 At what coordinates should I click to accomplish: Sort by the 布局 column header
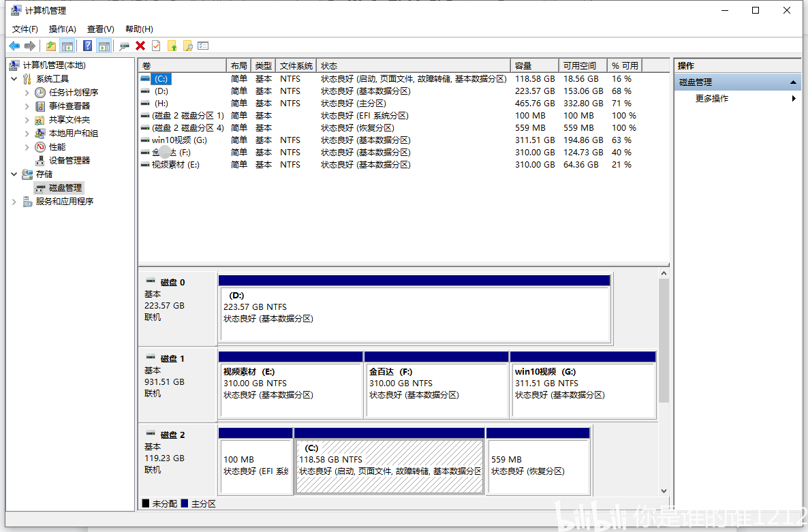pyautogui.click(x=238, y=65)
